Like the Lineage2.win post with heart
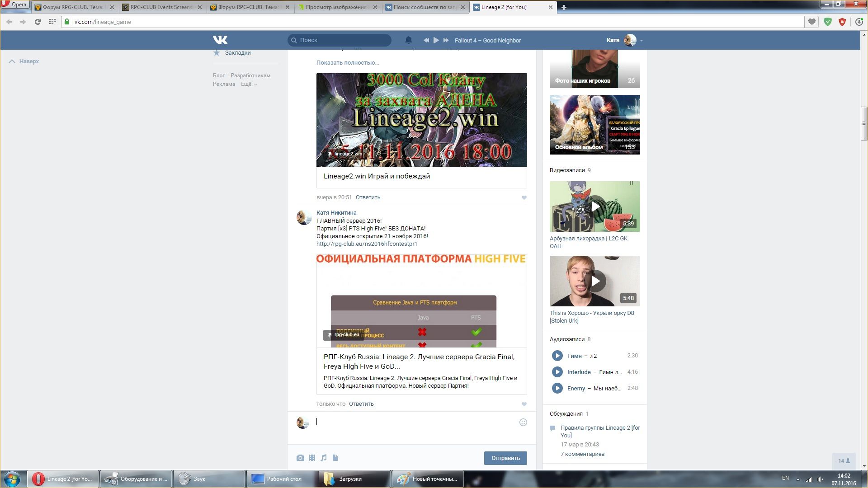The width and height of the screenshot is (868, 488). [x=524, y=197]
